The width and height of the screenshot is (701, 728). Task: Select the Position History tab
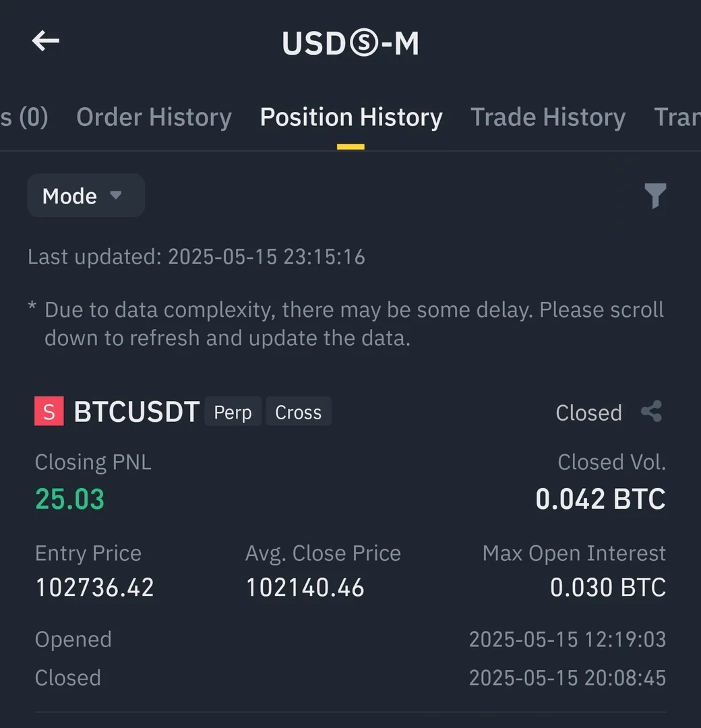[x=351, y=117]
